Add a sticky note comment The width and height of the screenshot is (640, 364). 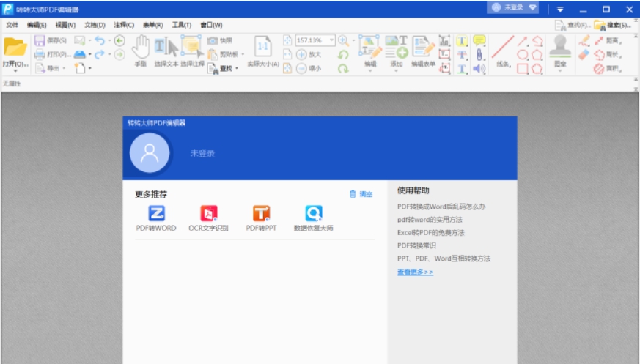(x=479, y=40)
